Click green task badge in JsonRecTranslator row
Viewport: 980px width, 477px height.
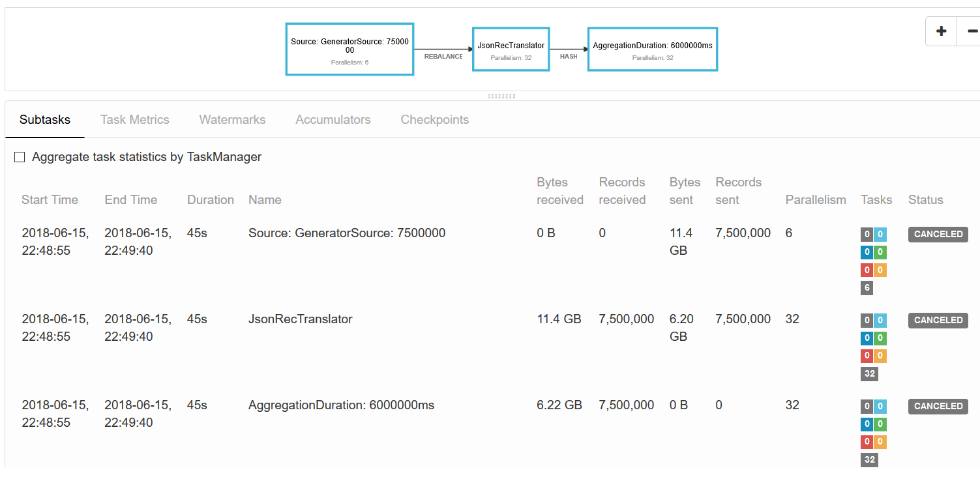(880, 338)
